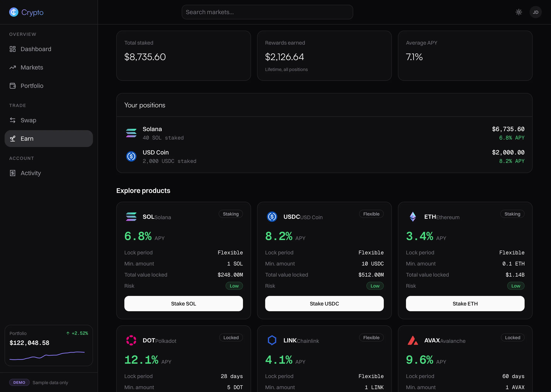This screenshot has width=551, height=392.
Task: Click the Staking badge on ETH card
Action: [x=512, y=214]
